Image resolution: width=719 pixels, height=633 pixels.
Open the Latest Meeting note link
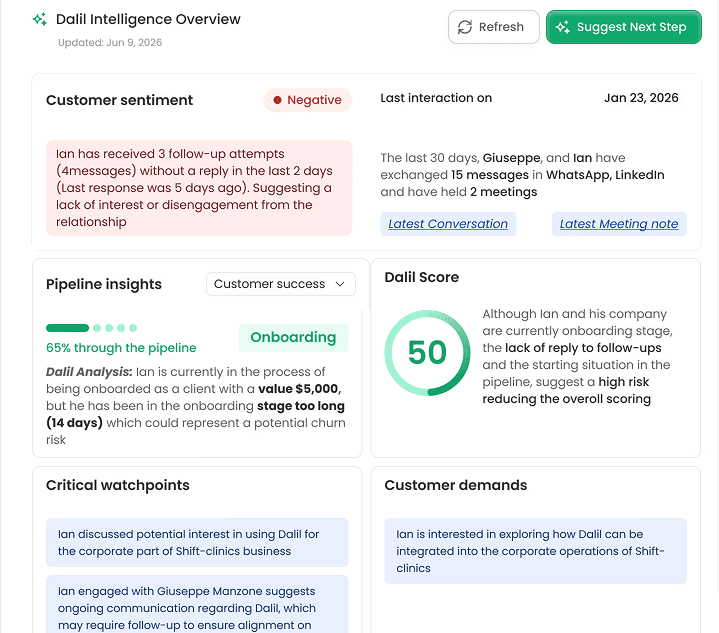pyautogui.click(x=619, y=224)
